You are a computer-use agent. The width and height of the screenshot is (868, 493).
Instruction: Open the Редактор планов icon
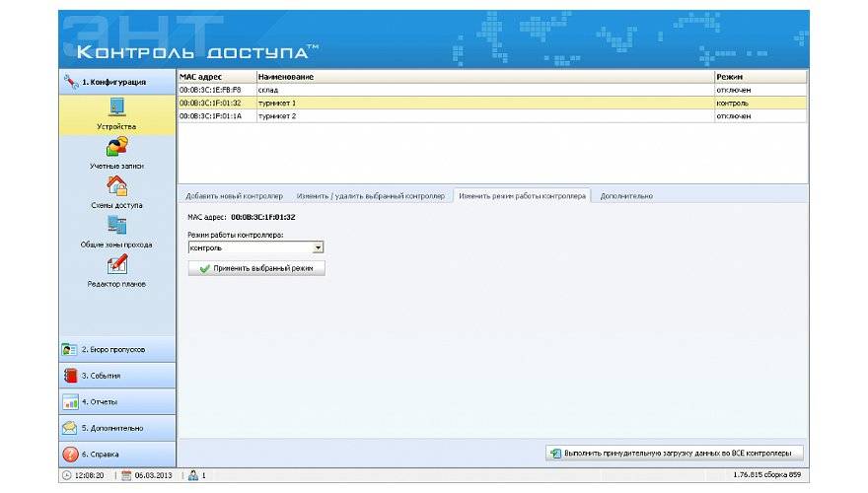pos(116,265)
